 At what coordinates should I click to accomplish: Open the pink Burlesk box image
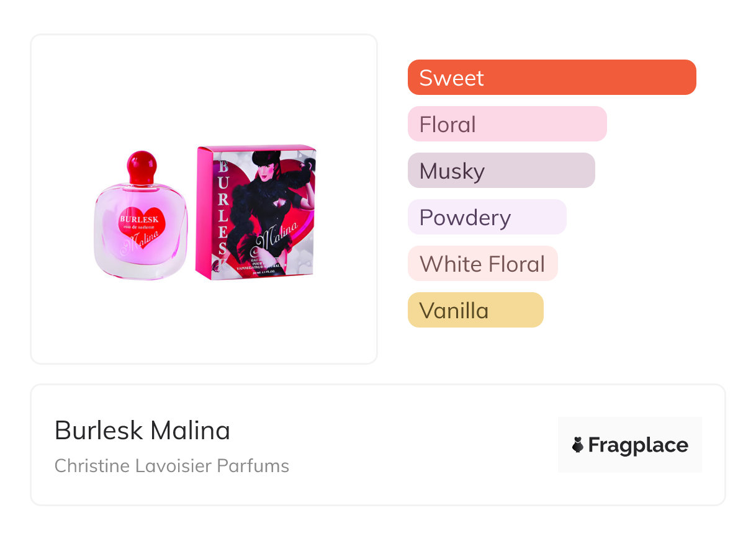pos(256,212)
